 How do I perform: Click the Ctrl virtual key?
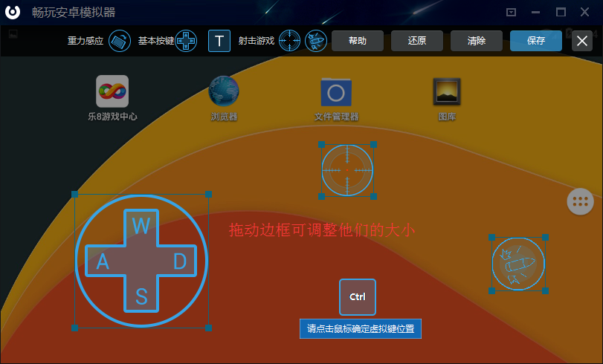[x=358, y=297]
